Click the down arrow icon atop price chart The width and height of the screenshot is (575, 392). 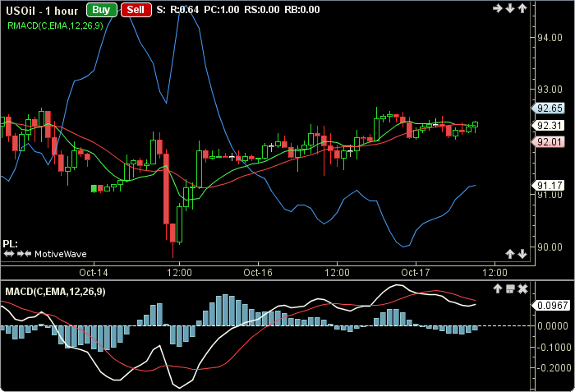click(x=510, y=8)
